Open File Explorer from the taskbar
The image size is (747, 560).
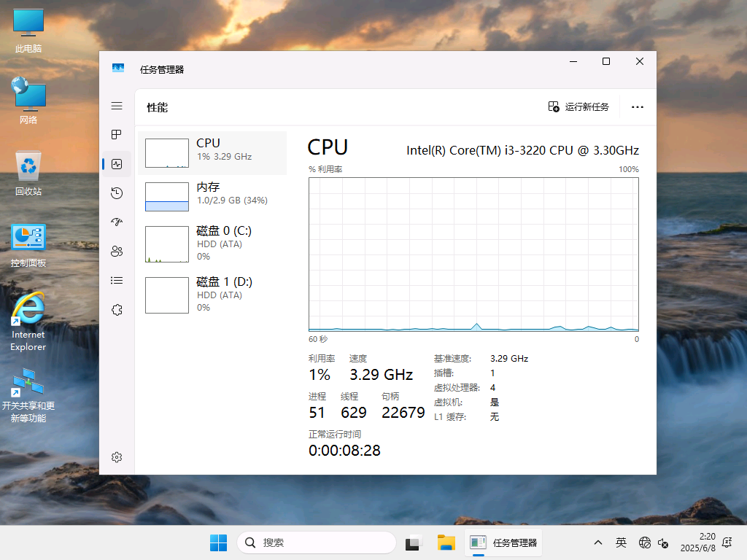coord(446,542)
